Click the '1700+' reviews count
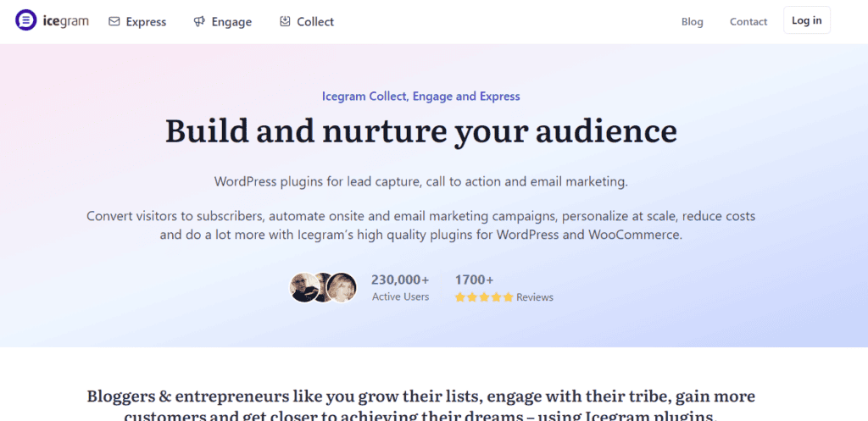This screenshot has height=421, width=868. coord(475,280)
